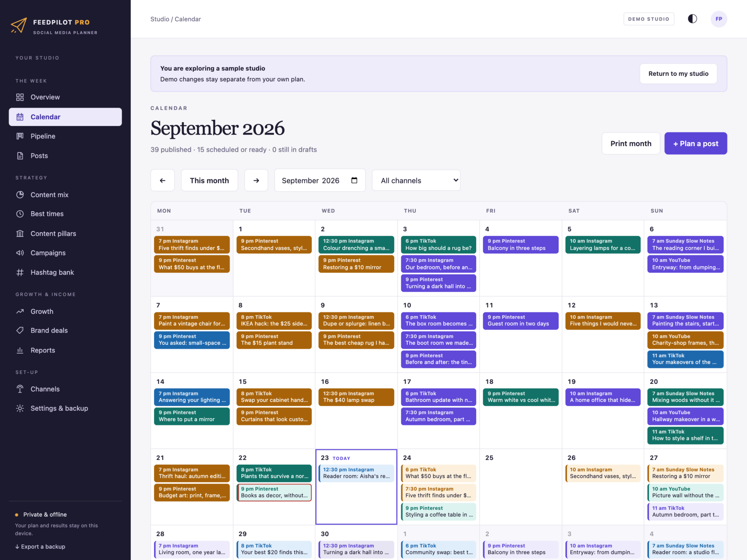Viewport: 747px width, 560px height.
Task: Click the Print month button
Action: (631, 143)
